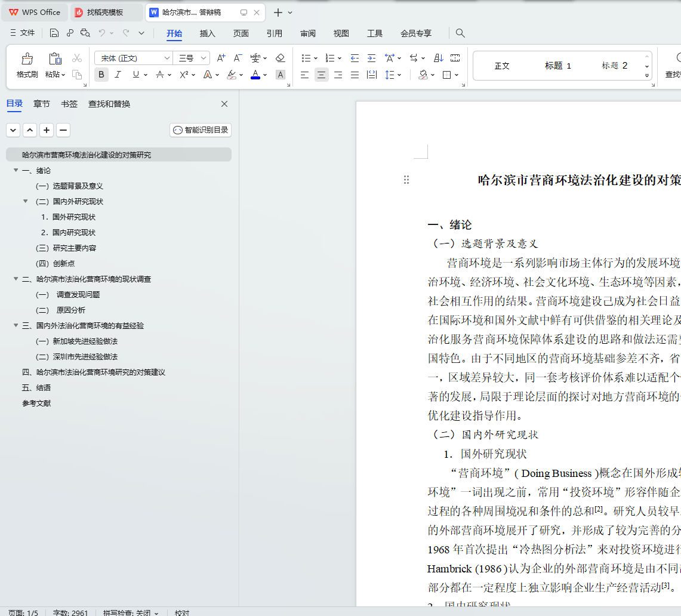Click the font color swatch button
Screen dimensions: 681x616
[x=255, y=75]
